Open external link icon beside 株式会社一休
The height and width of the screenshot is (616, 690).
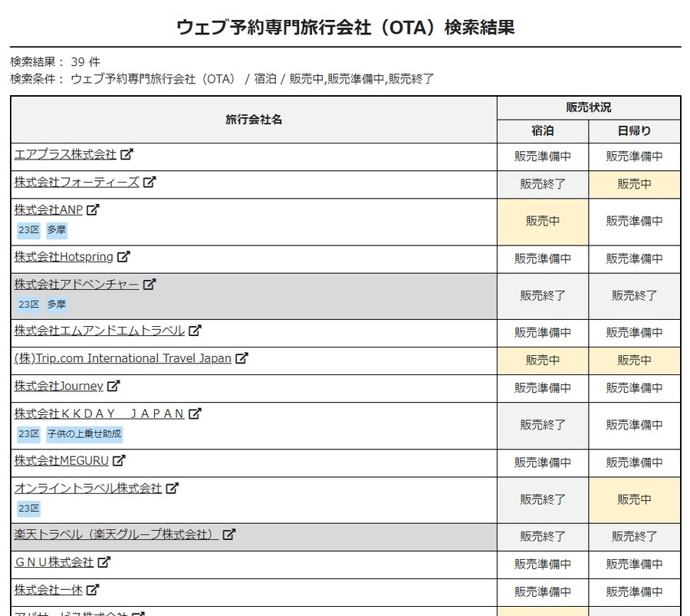pyautogui.click(x=93, y=590)
